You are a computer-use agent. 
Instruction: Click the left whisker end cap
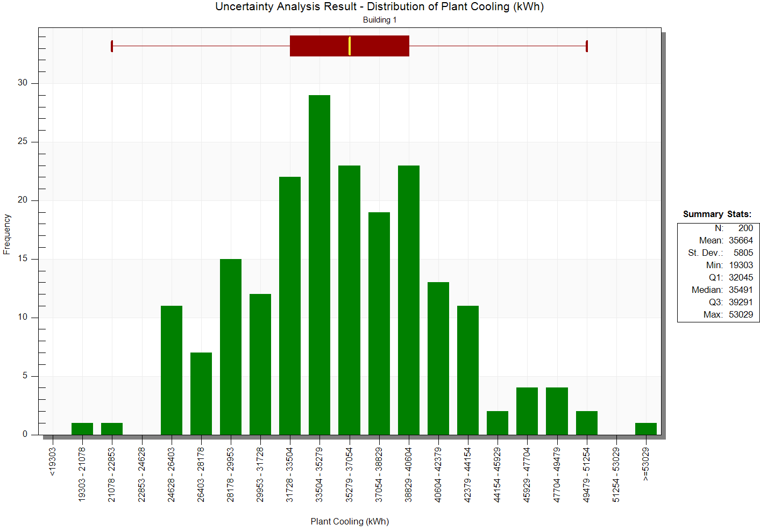click(112, 46)
